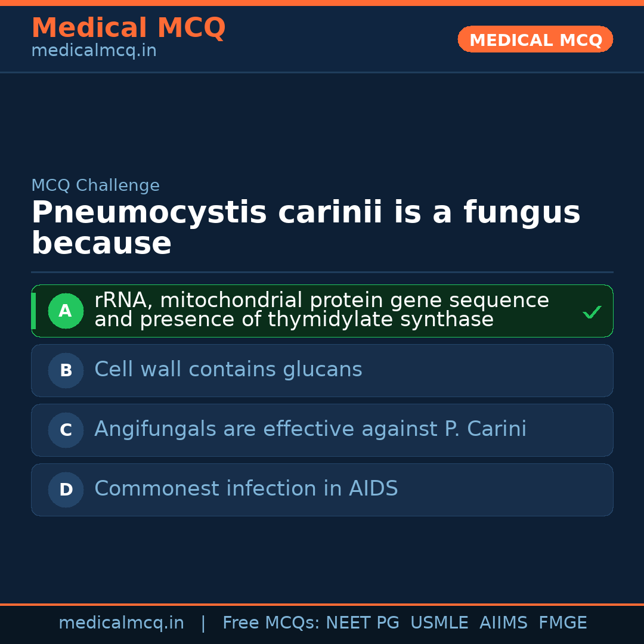
Task: Click 'USMLE' in the footer
Action: tap(439, 623)
